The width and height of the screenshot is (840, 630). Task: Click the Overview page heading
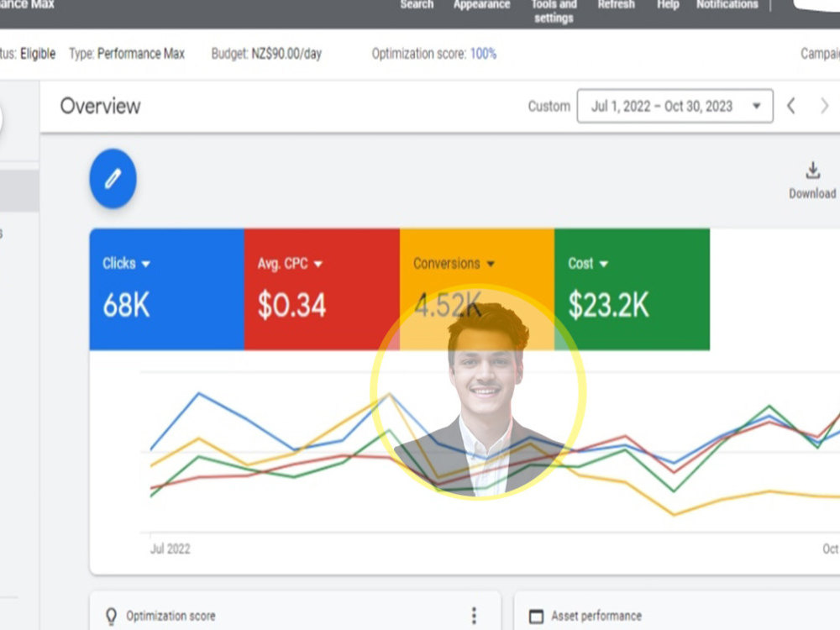pyautogui.click(x=100, y=106)
